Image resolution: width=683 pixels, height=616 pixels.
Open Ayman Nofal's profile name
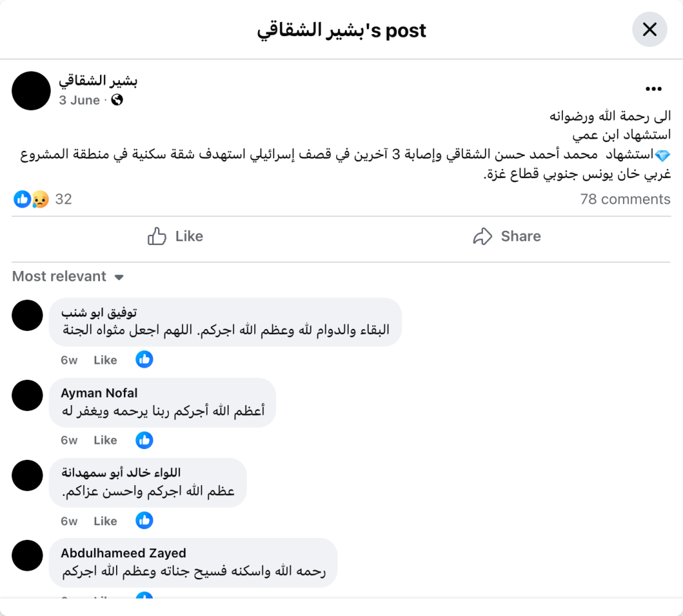[99, 393]
